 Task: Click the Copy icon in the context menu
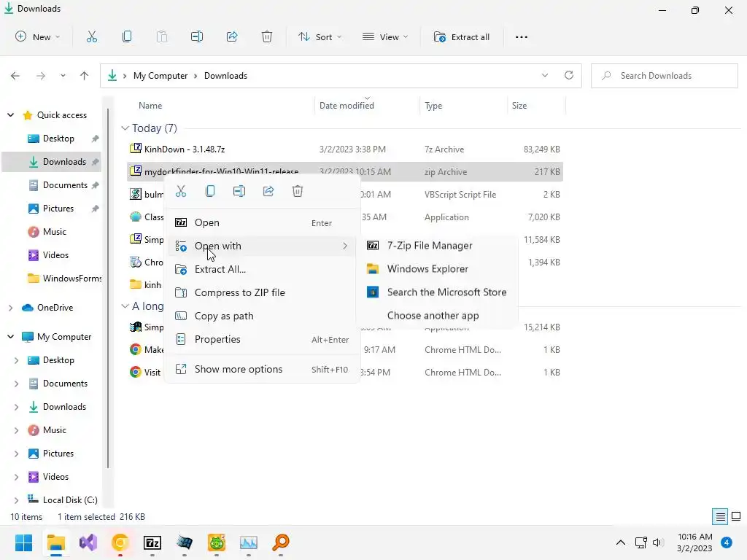pos(210,192)
